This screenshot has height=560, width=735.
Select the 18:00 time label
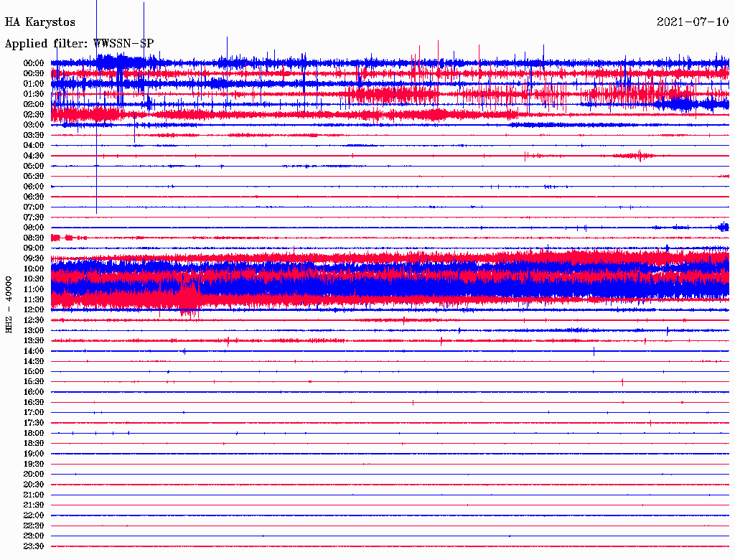[34, 434]
